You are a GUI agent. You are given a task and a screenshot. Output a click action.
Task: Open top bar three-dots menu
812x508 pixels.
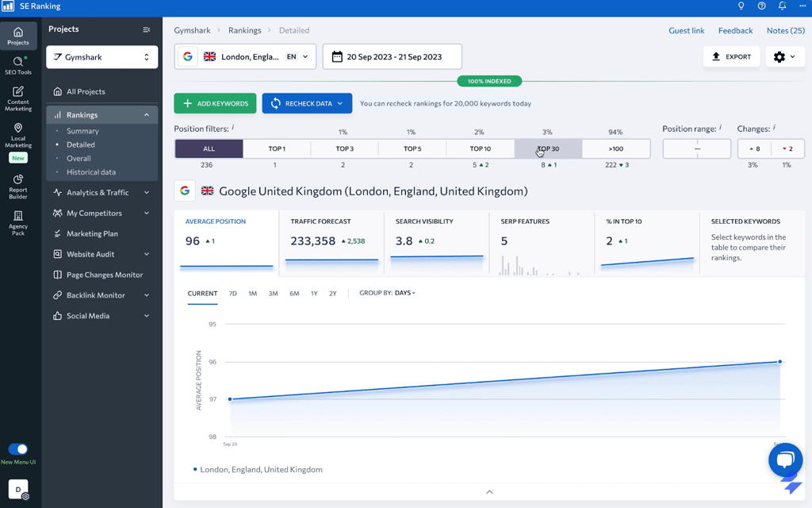[802, 6]
